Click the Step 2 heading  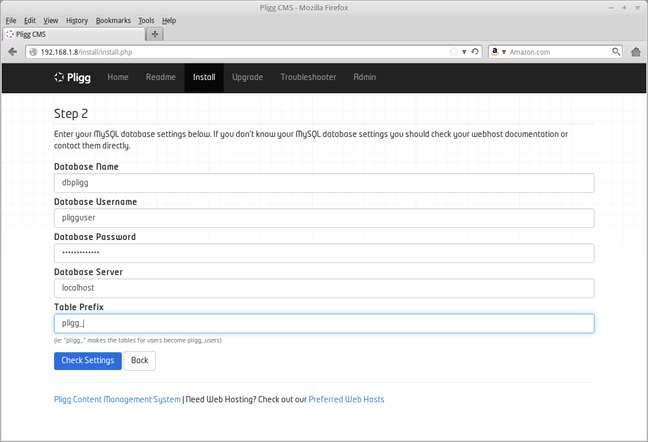(x=71, y=114)
